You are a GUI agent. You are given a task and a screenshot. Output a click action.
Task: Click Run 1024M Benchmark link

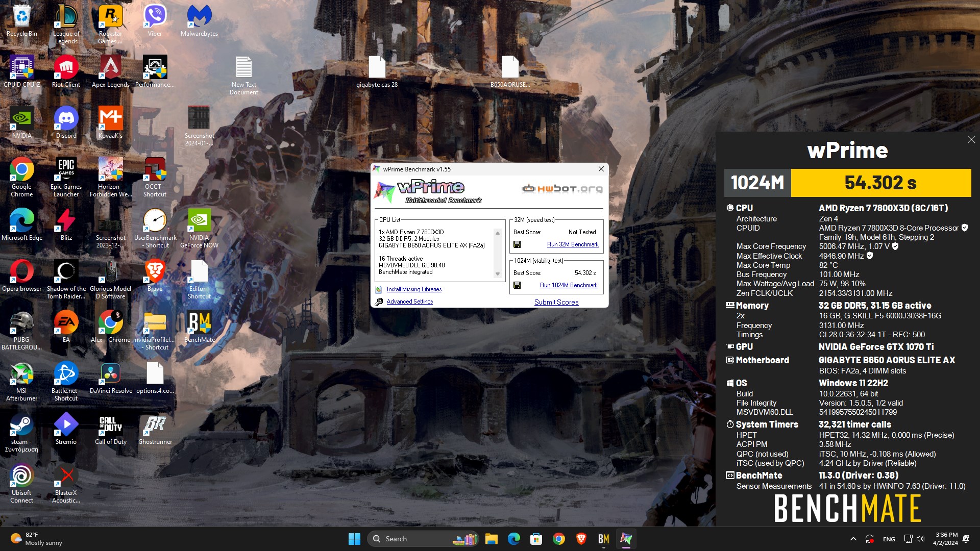click(569, 285)
